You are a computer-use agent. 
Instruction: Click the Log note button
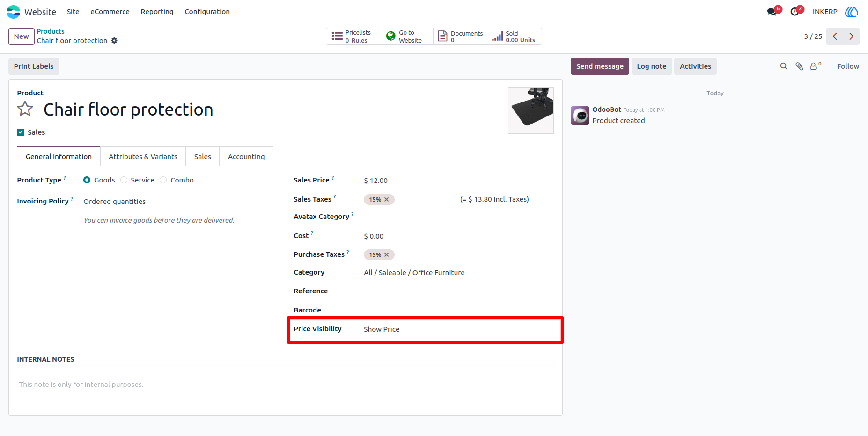(x=652, y=66)
